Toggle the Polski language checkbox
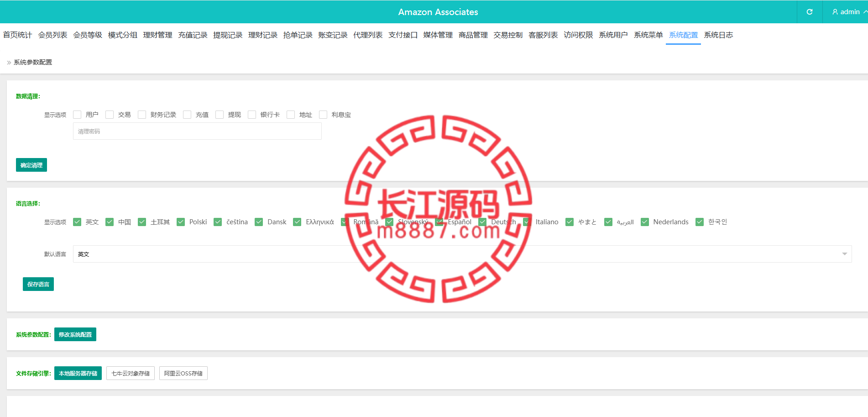Screen dimensions: 868x417 [x=181, y=222]
